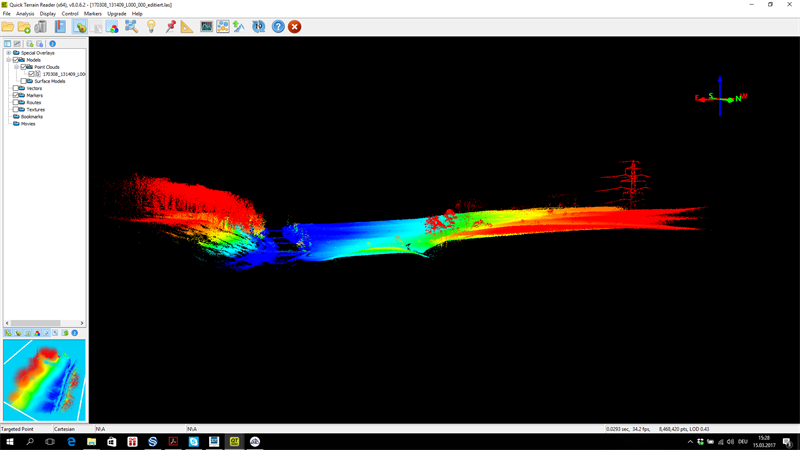Click the red X toolbar icon
The width and height of the screenshot is (800, 450).
[294, 27]
